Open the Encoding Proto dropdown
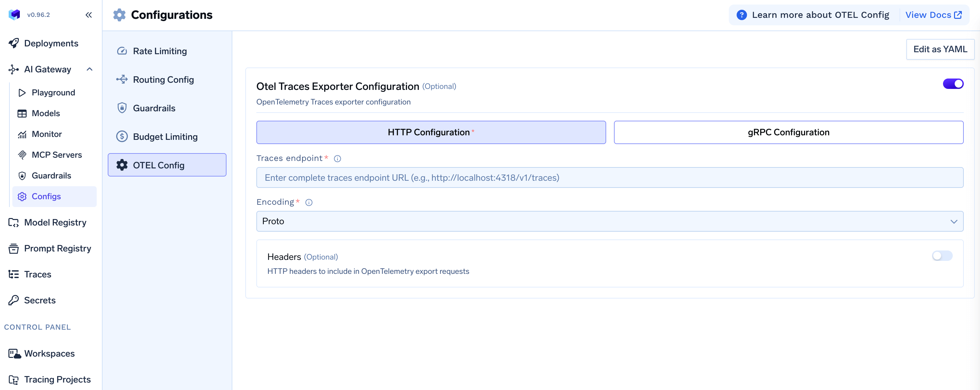The height and width of the screenshot is (390, 980). (609, 221)
